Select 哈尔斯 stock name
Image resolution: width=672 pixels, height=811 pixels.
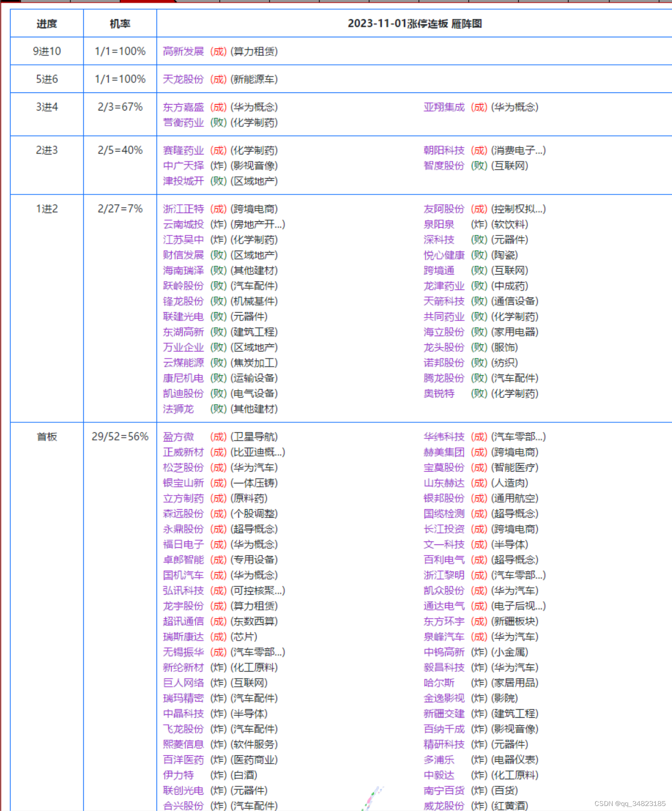[x=439, y=683]
